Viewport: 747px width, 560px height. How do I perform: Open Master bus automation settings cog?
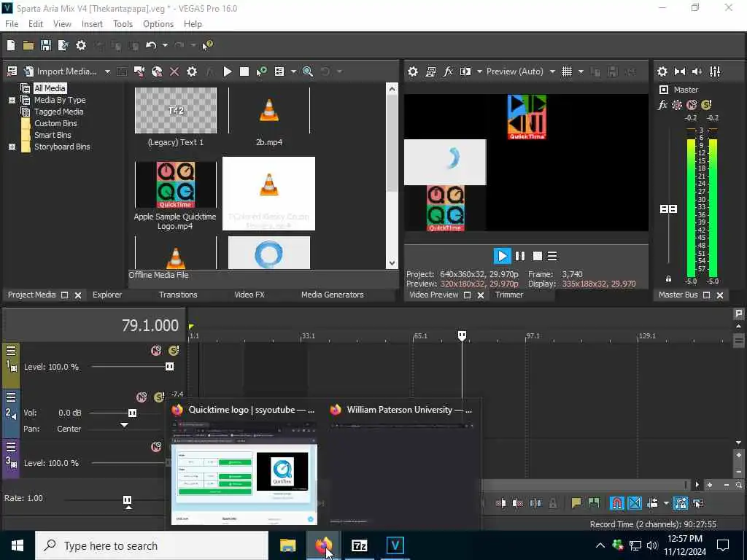pyautogui.click(x=677, y=105)
